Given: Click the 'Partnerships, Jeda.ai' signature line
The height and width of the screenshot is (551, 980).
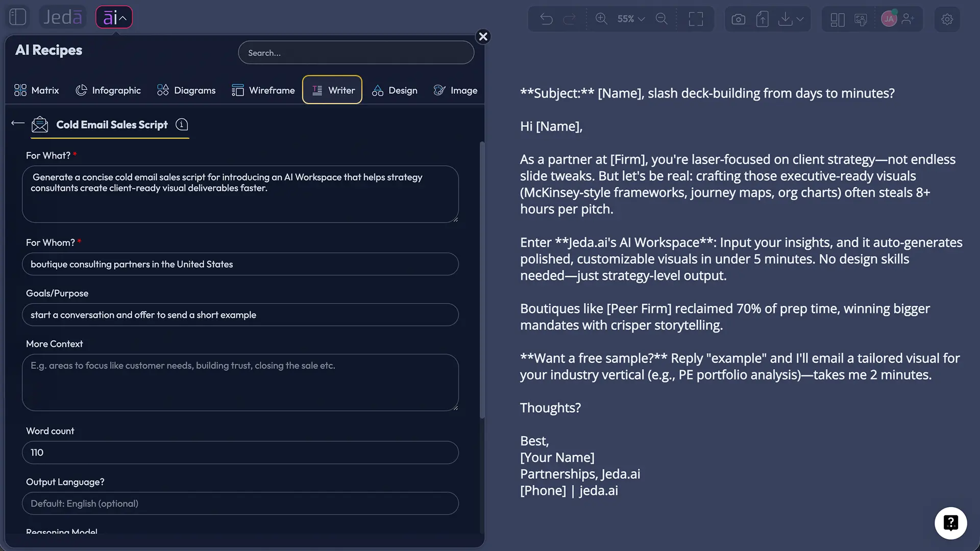Looking at the screenshot, I should 580,474.
